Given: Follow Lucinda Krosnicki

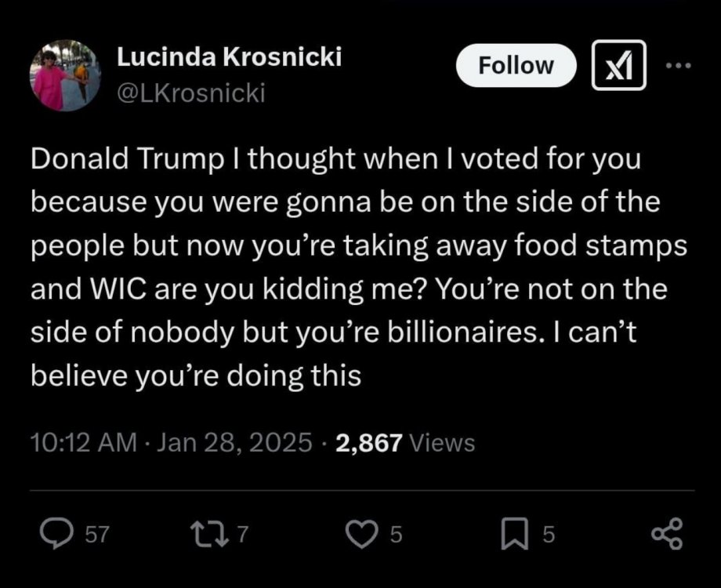Looking at the screenshot, I should [x=516, y=66].
